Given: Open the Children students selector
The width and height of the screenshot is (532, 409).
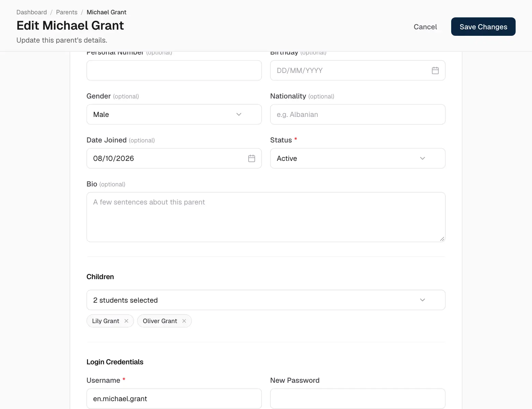Looking at the screenshot, I should (266, 300).
